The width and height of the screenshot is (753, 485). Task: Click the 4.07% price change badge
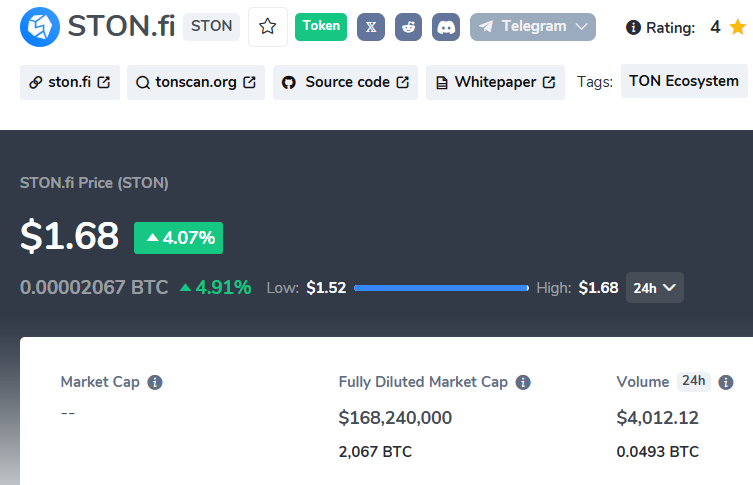tap(178, 238)
